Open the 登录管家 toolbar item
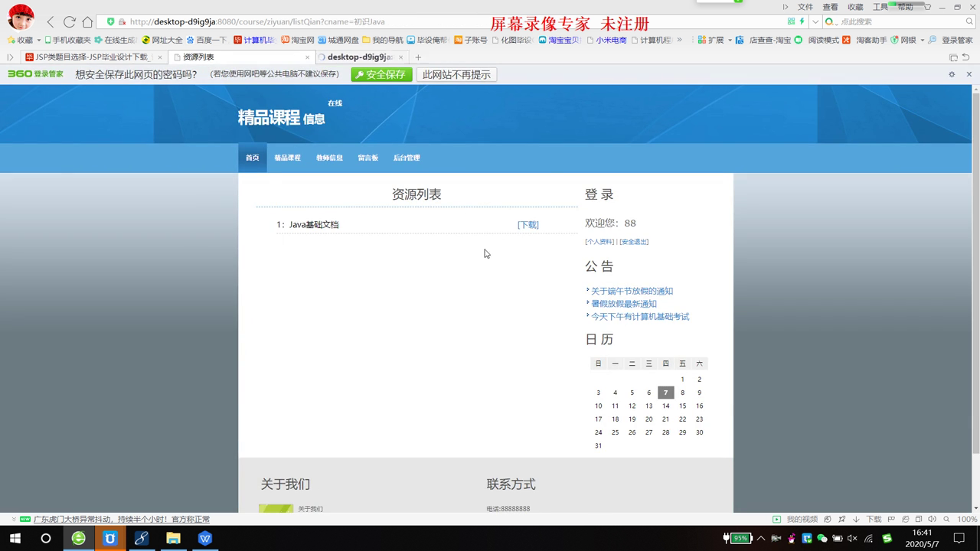Image resolution: width=980 pixels, height=551 pixels. [950, 40]
